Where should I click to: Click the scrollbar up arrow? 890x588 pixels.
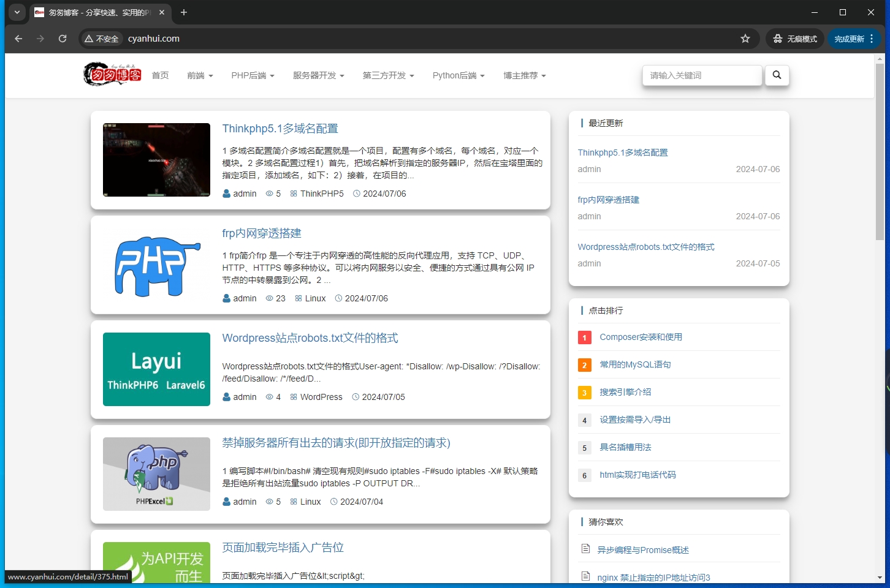[x=880, y=59]
